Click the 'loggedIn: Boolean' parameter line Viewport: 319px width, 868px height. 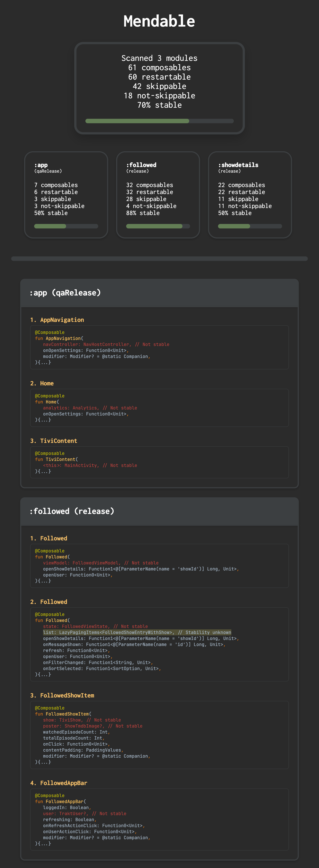[x=67, y=808]
